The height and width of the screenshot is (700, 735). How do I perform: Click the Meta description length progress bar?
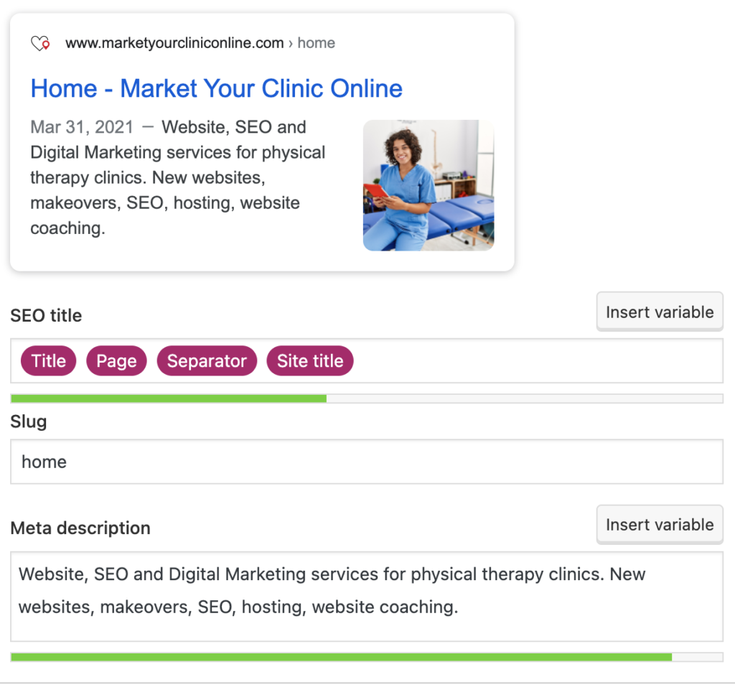coord(367,657)
